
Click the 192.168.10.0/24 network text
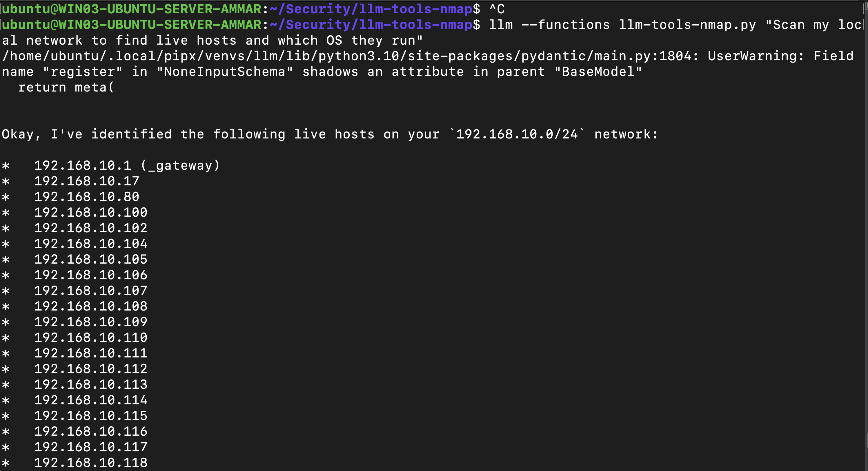coord(517,134)
